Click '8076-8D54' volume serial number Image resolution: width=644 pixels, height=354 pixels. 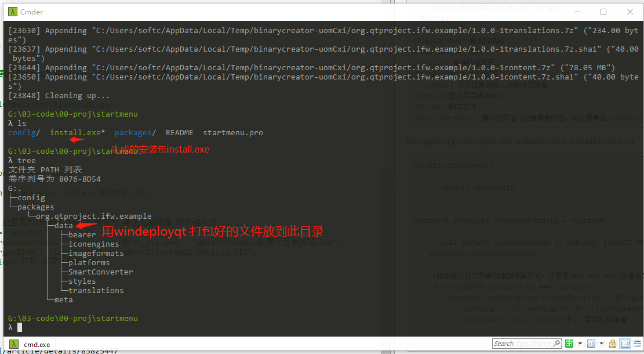coord(79,179)
